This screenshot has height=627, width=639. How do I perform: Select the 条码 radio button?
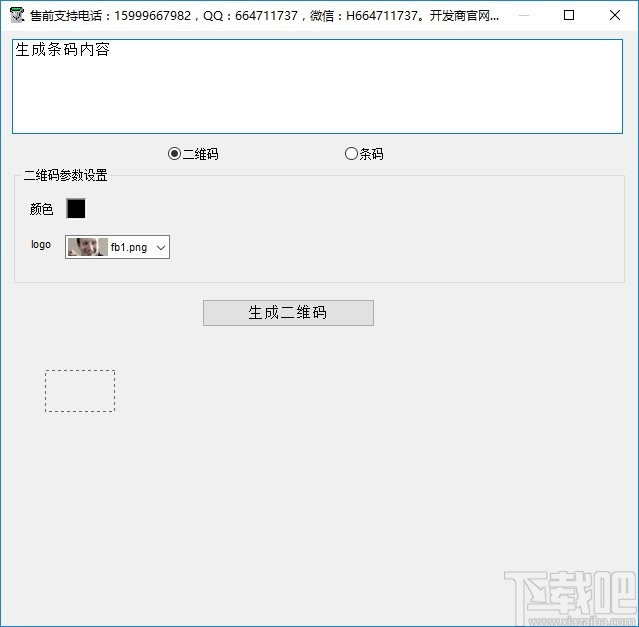(x=364, y=154)
